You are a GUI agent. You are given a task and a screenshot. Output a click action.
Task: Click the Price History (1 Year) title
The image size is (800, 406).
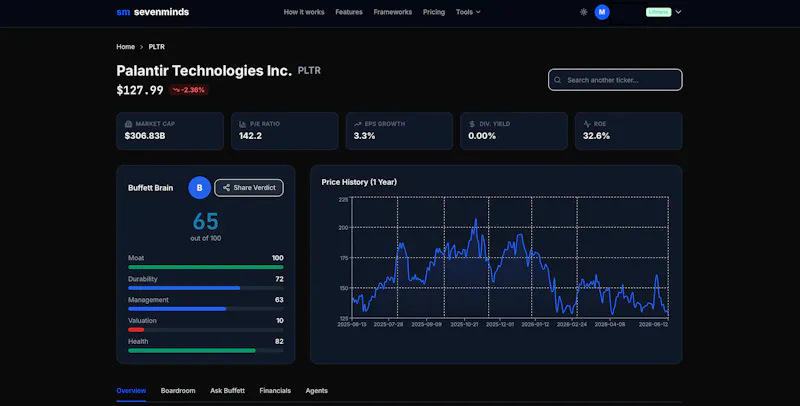(359, 182)
